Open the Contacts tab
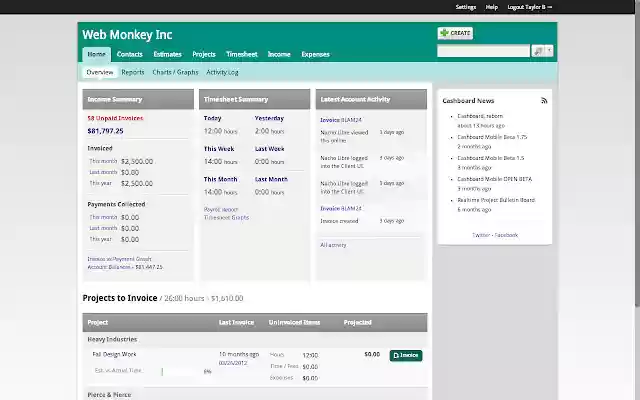Viewport: 640px width, 400px height. (x=129, y=54)
